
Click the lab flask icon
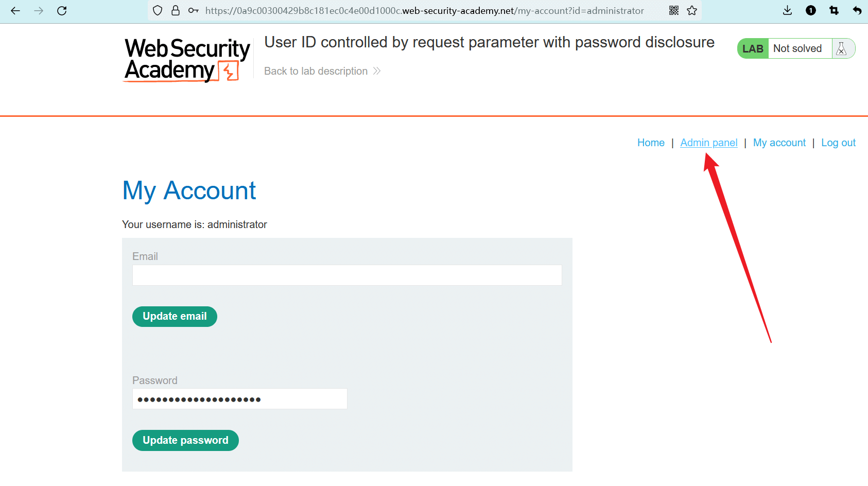842,48
